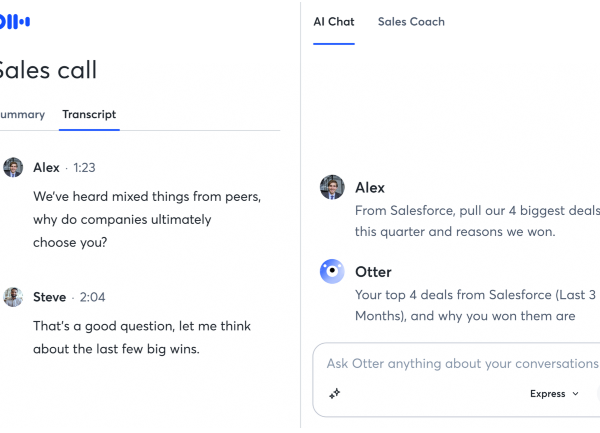Click speaker name Alex in transcript
This screenshot has height=433, width=600.
[x=46, y=168]
